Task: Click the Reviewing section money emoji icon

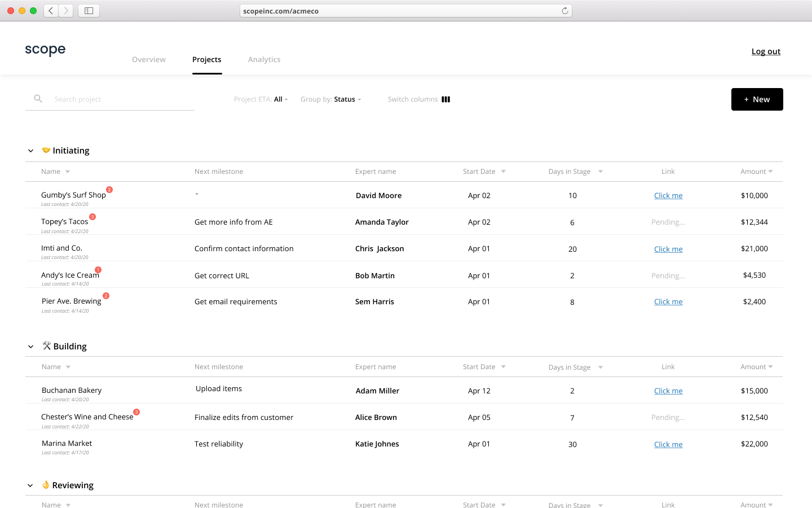Action: 46,485
